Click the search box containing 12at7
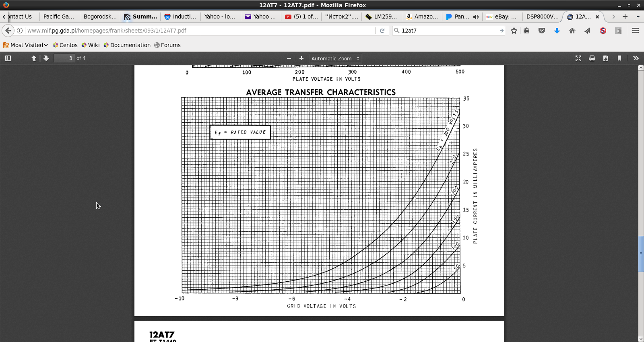644x342 pixels. pyautogui.click(x=449, y=31)
